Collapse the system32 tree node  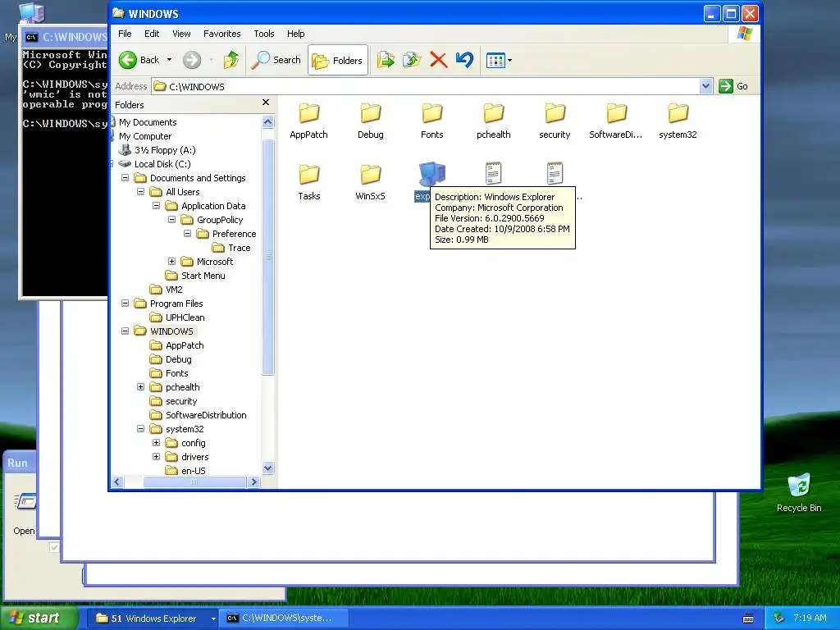point(140,428)
